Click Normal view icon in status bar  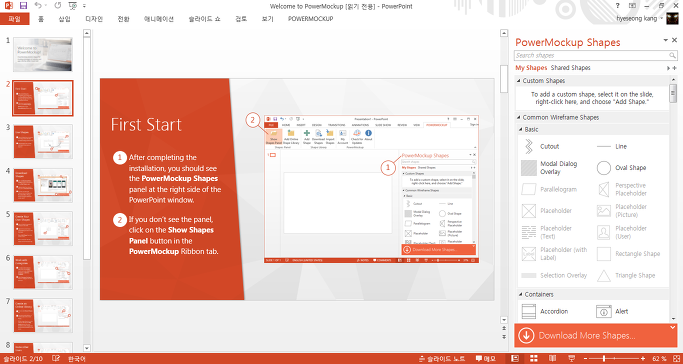(x=515, y=359)
